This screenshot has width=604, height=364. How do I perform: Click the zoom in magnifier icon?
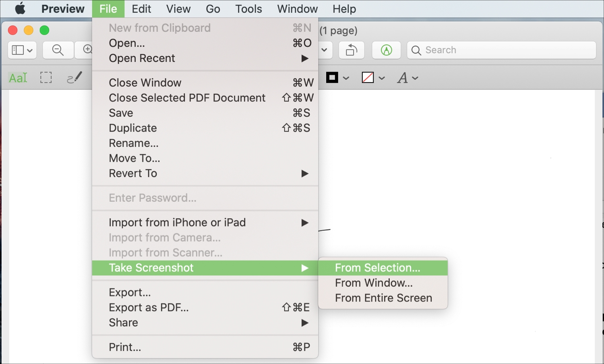click(x=87, y=50)
